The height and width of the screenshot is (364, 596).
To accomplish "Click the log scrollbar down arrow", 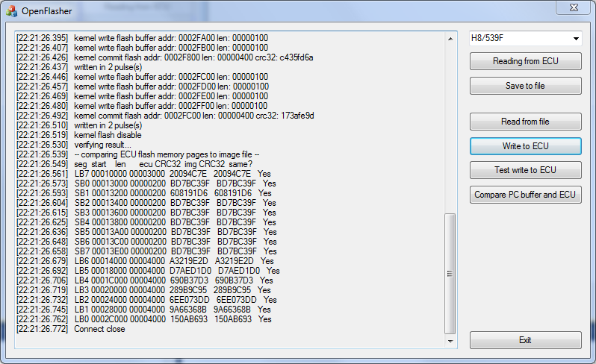I will click(x=450, y=342).
